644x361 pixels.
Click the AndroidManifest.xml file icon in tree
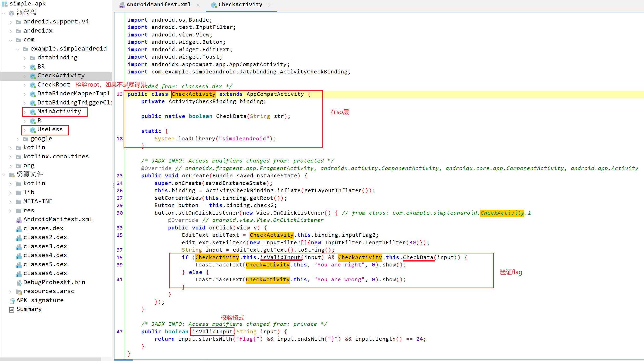pos(19,220)
